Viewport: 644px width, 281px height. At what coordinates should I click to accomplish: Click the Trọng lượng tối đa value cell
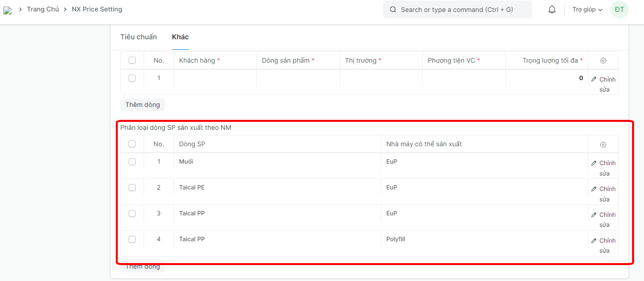[547, 79]
